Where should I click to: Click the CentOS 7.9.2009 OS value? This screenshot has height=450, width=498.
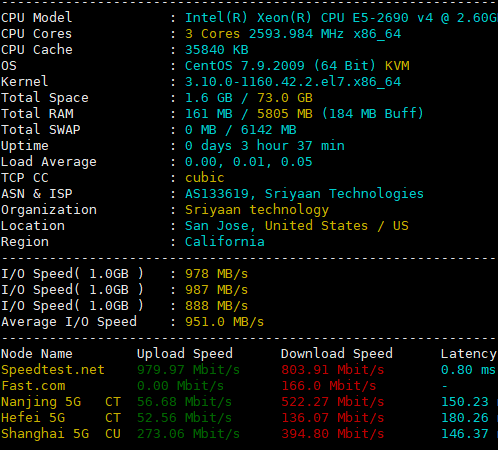click(245, 66)
